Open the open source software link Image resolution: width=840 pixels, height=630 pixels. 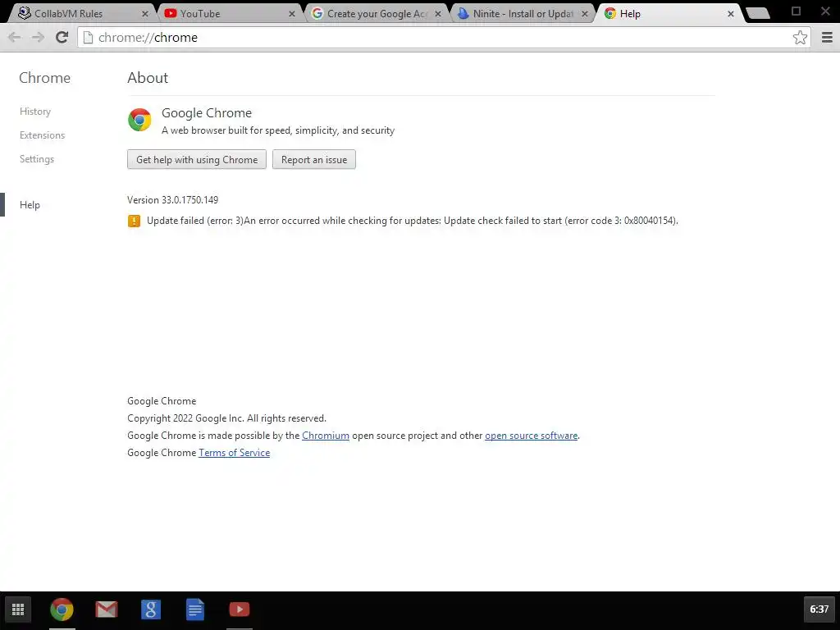coord(532,436)
